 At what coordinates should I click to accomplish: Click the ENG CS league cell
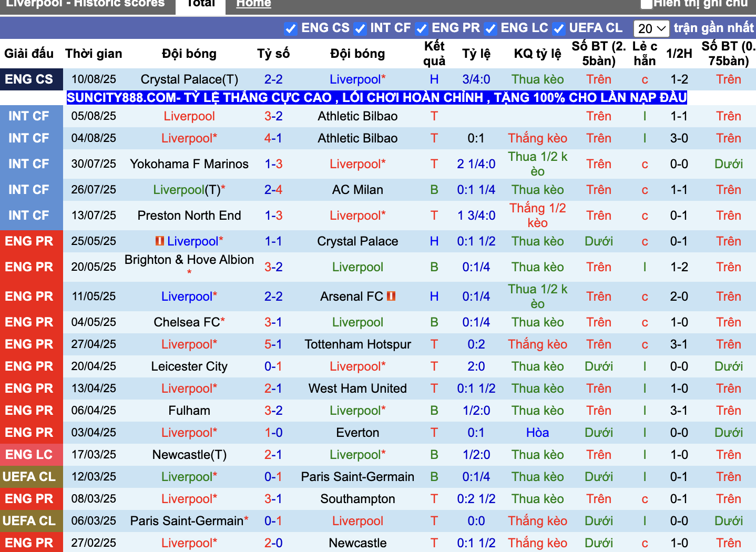(x=32, y=79)
